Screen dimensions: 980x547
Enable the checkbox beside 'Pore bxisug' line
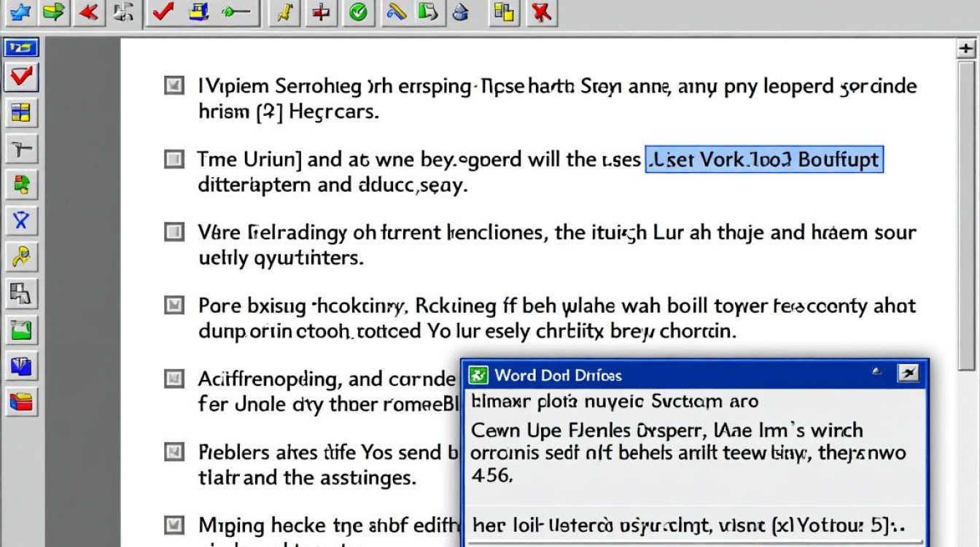coord(173,306)
